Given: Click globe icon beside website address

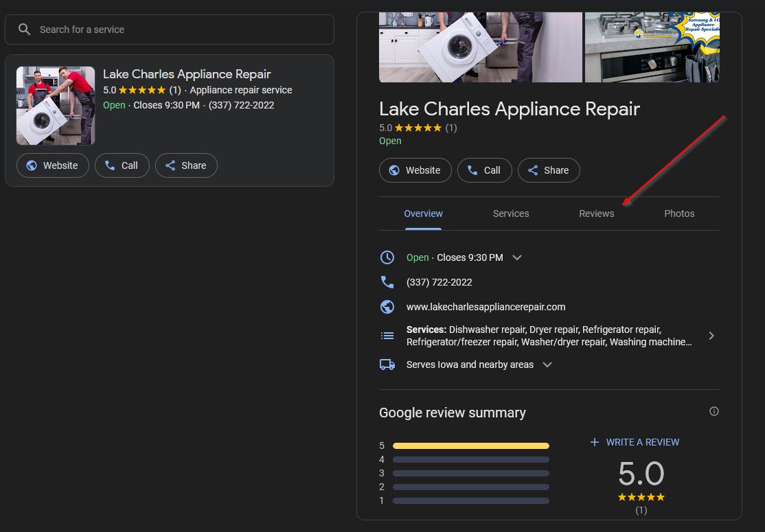Looking at the screenshot, I should click(387, 307).
